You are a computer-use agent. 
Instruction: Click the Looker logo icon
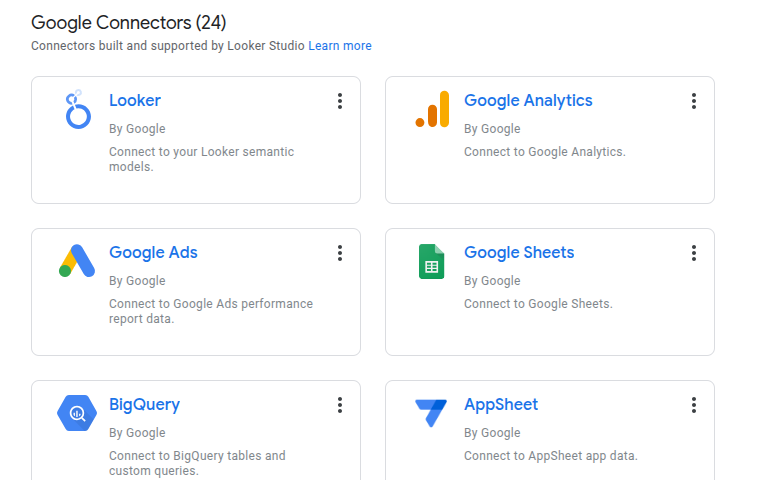point(76,109)
